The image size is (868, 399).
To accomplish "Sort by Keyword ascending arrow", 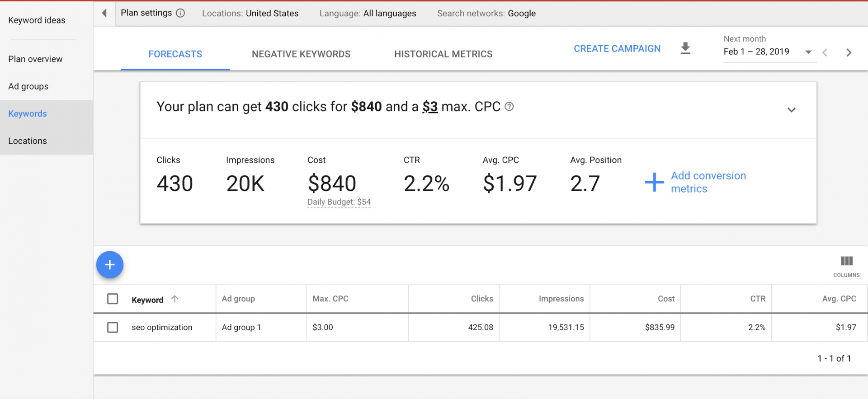I will 175,299.
